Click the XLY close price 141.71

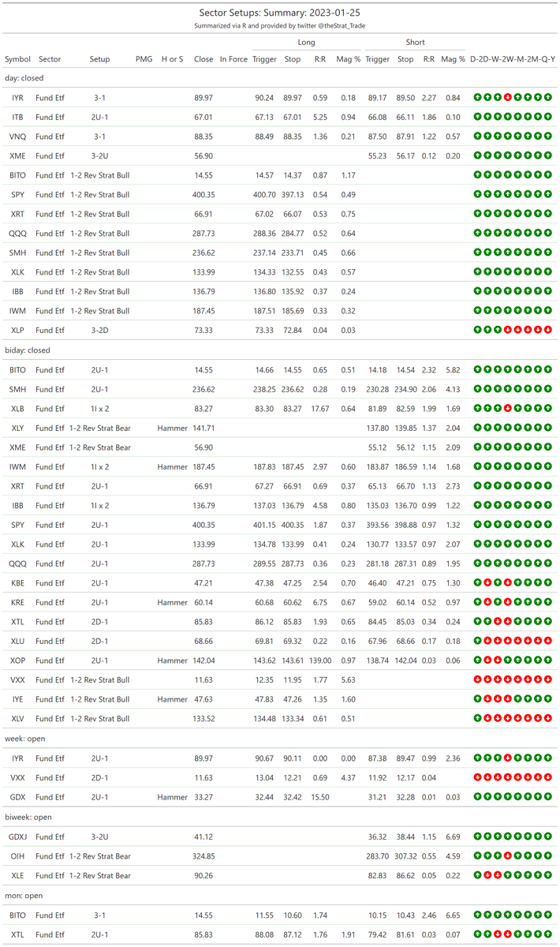tap(203, 428)
